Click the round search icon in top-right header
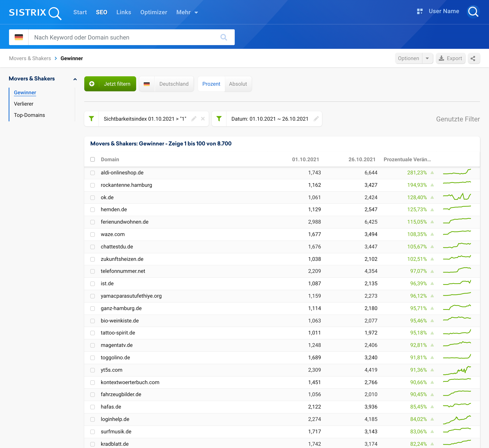The height and width of the screenshot is (448, 489). click(473, 11)
